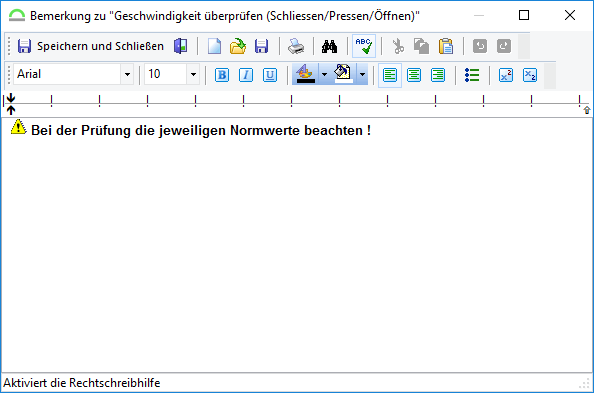Open the background color dropdown arrow

click(x=363, y=74)
